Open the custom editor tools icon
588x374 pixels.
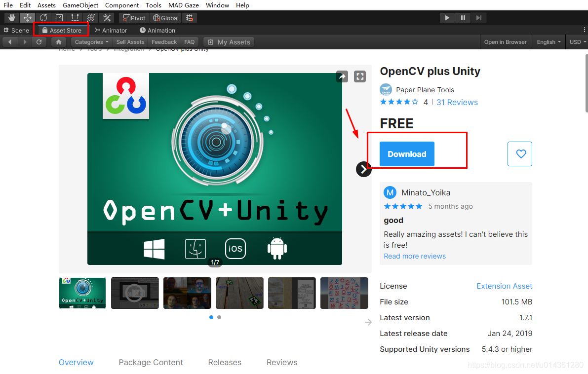pyautogui.click(x=107, y=18)
